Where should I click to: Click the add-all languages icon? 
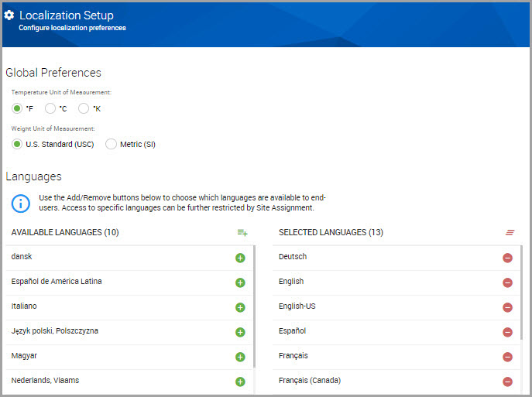click(x=242, y=233)
